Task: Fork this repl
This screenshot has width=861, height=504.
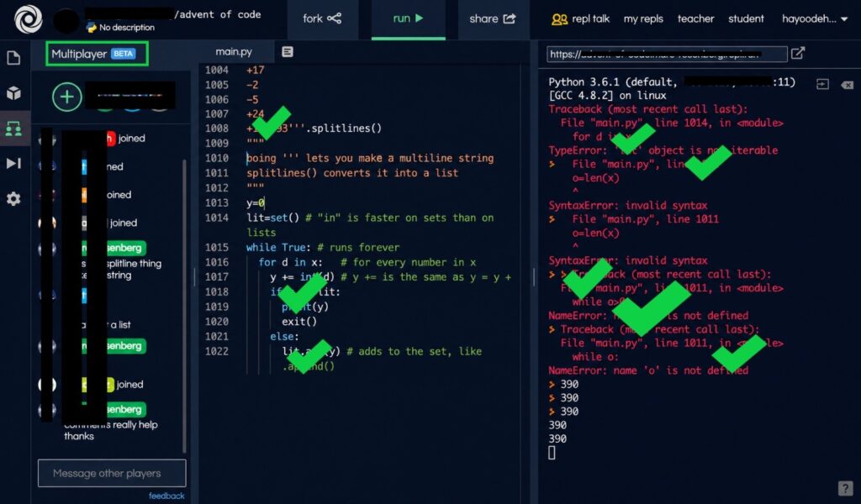Action: click(322, 18)
